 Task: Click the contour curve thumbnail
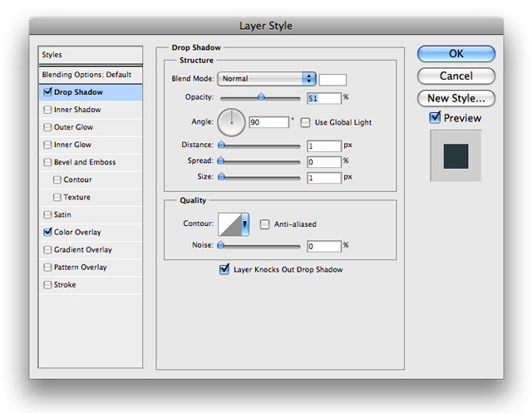coord(229,224)
